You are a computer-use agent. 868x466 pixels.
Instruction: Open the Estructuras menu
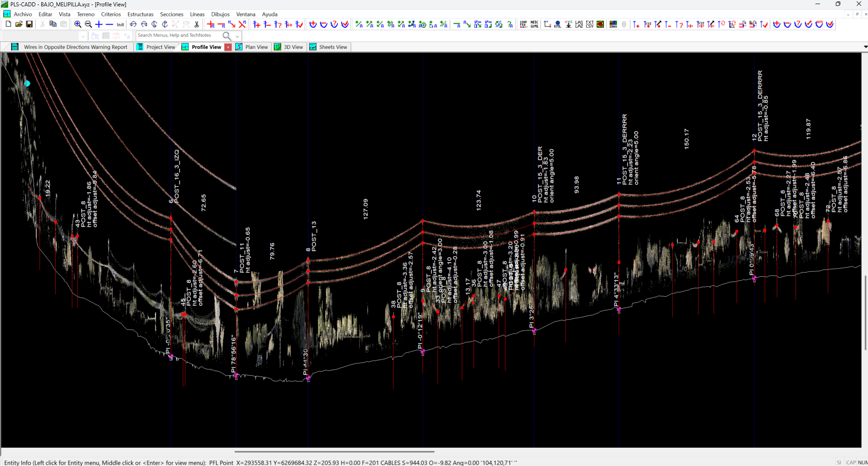(x=141, y=14)
